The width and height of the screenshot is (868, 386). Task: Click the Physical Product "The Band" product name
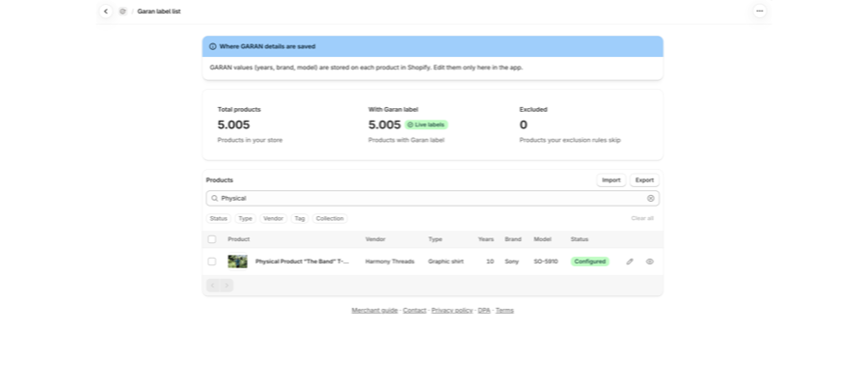(302, 262)
